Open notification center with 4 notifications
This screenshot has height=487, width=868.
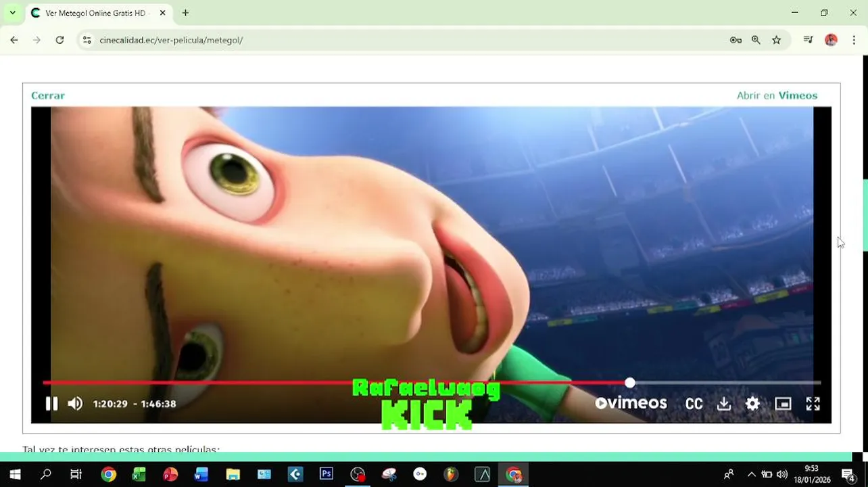848,474
